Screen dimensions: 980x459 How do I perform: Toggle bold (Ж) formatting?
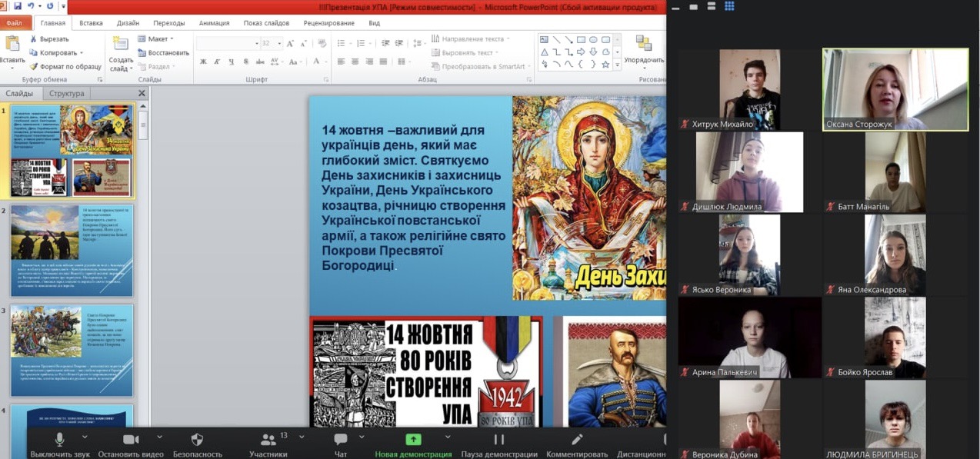[203, 62]
